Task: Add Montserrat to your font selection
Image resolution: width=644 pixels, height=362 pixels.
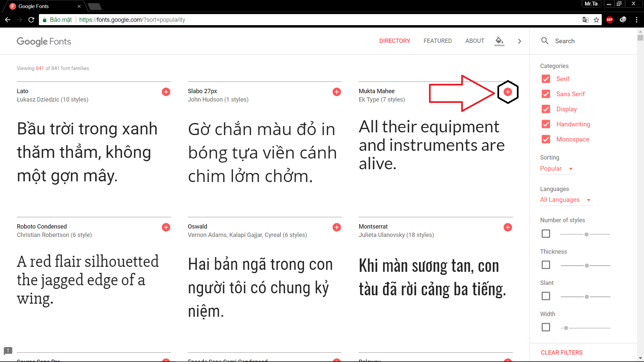Action: 507,227
